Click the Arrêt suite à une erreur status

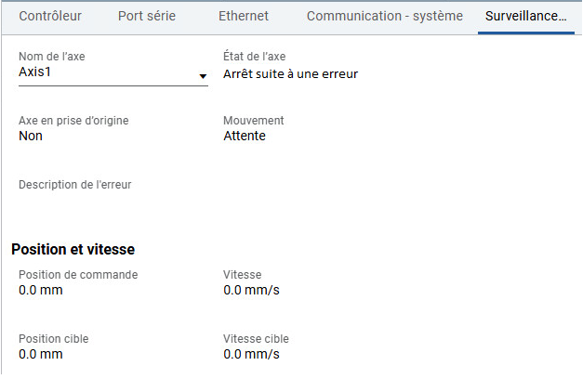coord(290,74)
